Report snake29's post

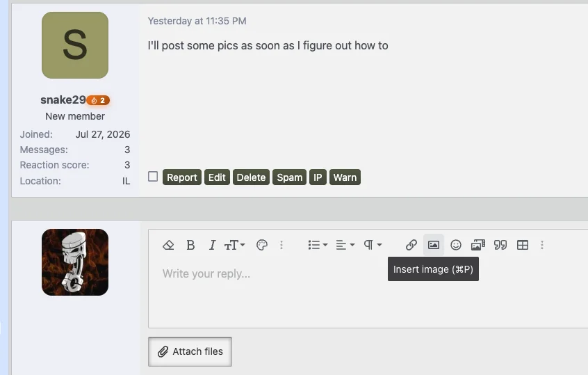pos(182,177)
